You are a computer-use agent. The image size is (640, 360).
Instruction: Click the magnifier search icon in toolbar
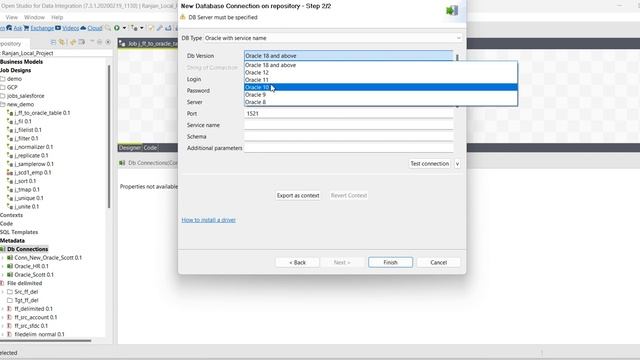pos(108,28)
